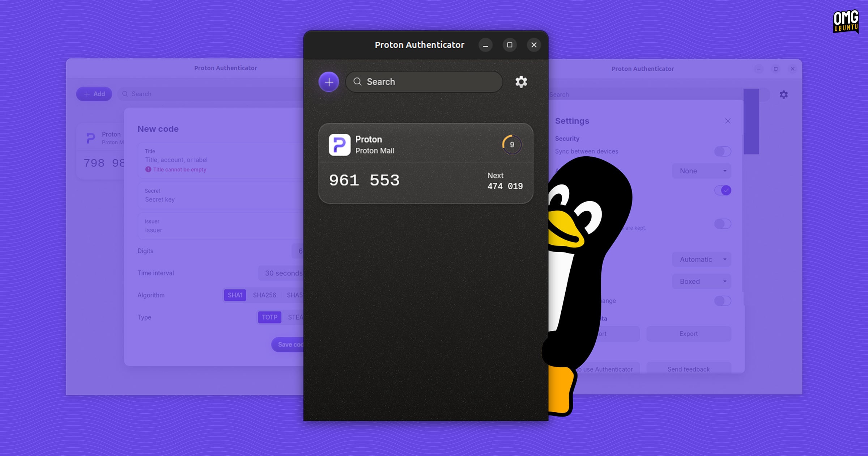Click the plus add-code button in dark window

[x=329, y=82]
